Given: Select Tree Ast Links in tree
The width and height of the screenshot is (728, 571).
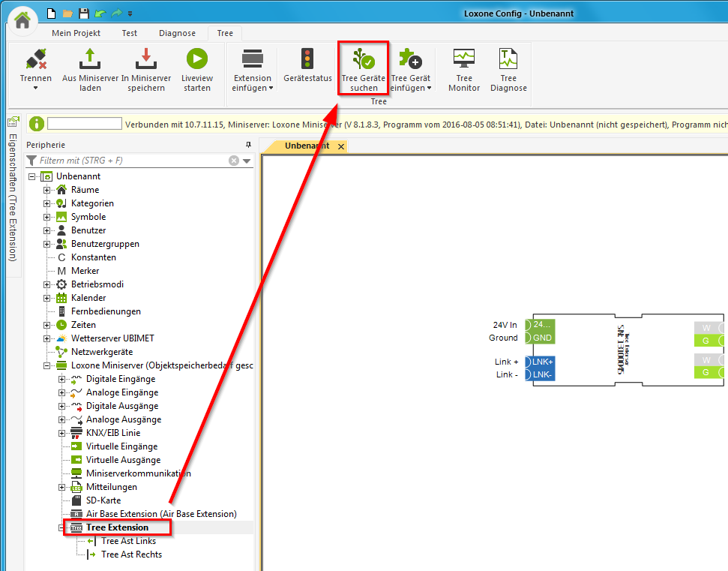Looking at the screenshot, I should [128, 541].
